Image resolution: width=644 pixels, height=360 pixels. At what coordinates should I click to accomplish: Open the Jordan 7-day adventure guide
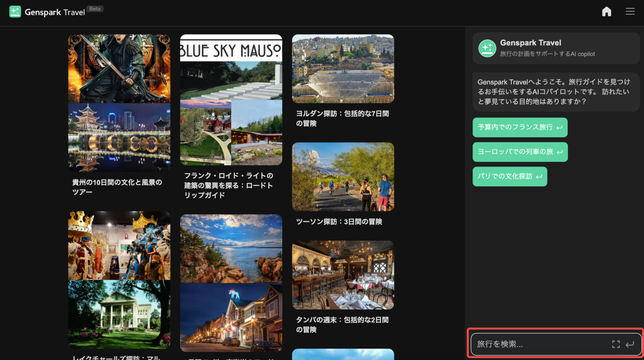pyautogui.click(x=343, y=68)
